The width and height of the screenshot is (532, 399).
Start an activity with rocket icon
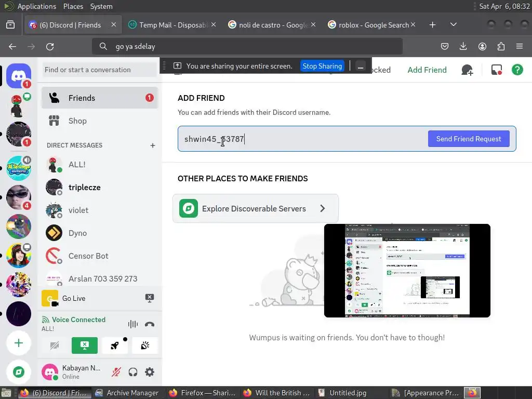115,345
